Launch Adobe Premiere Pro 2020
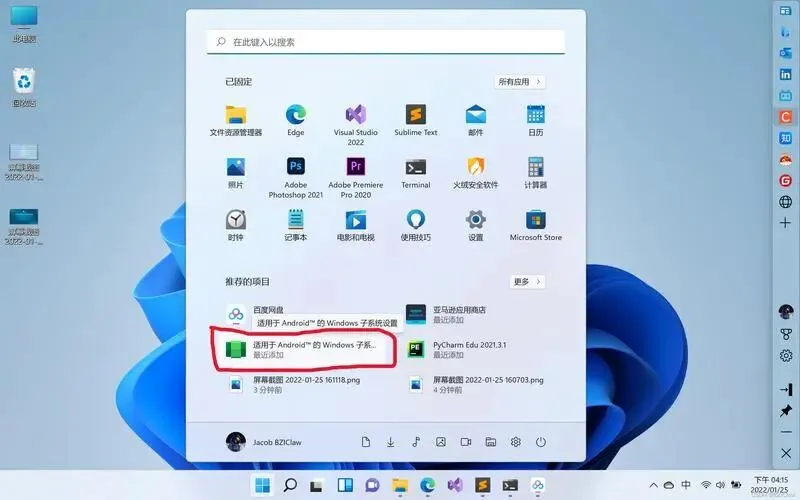 click(356, 178)
